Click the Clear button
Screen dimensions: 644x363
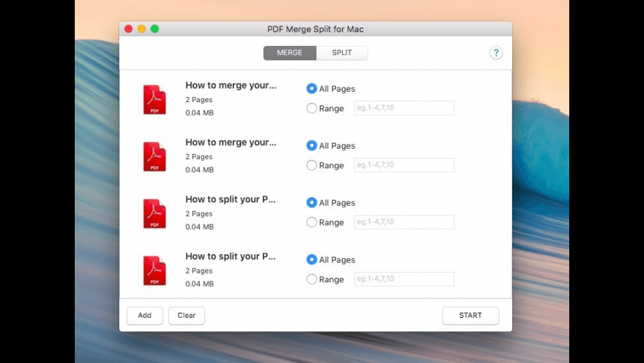tap(187, 316)
